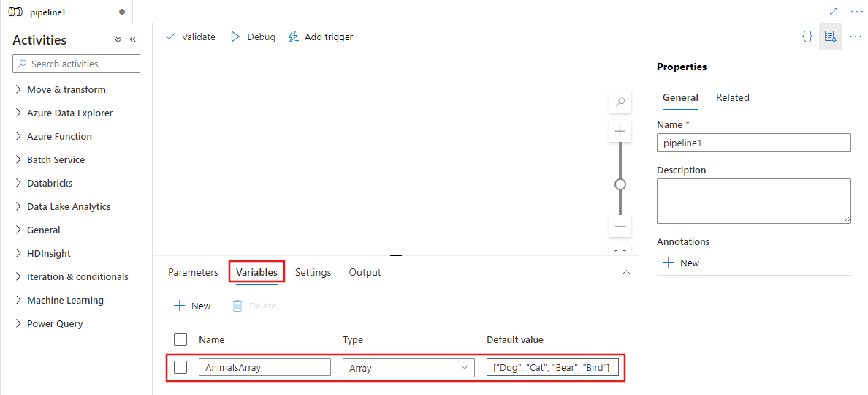Open the tab bar ellipsis menu

(x=856, y=12)
